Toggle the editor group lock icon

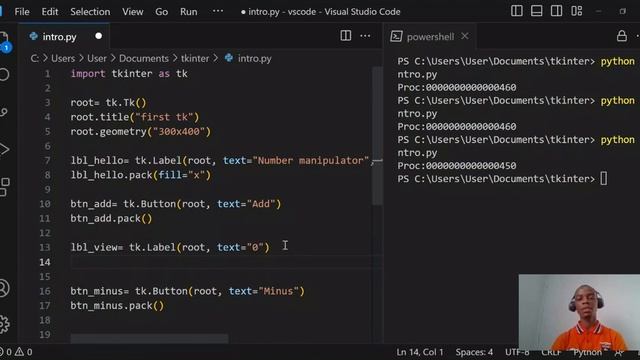coord(622,36)
